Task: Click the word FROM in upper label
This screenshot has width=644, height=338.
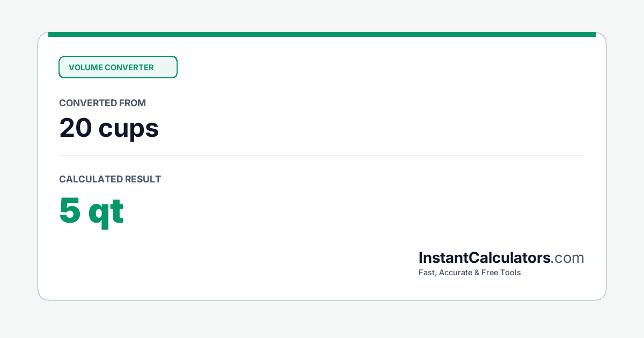Action: 133,103
